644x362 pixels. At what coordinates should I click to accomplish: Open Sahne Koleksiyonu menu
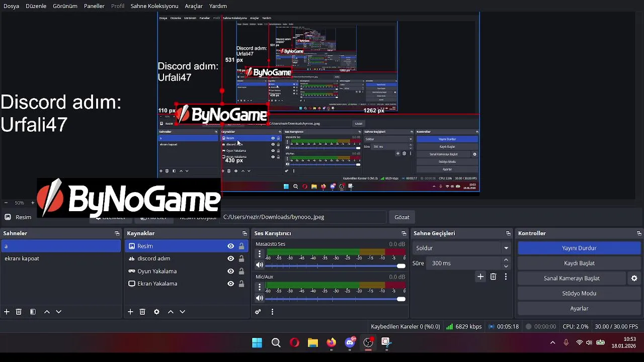pos(154,6)
